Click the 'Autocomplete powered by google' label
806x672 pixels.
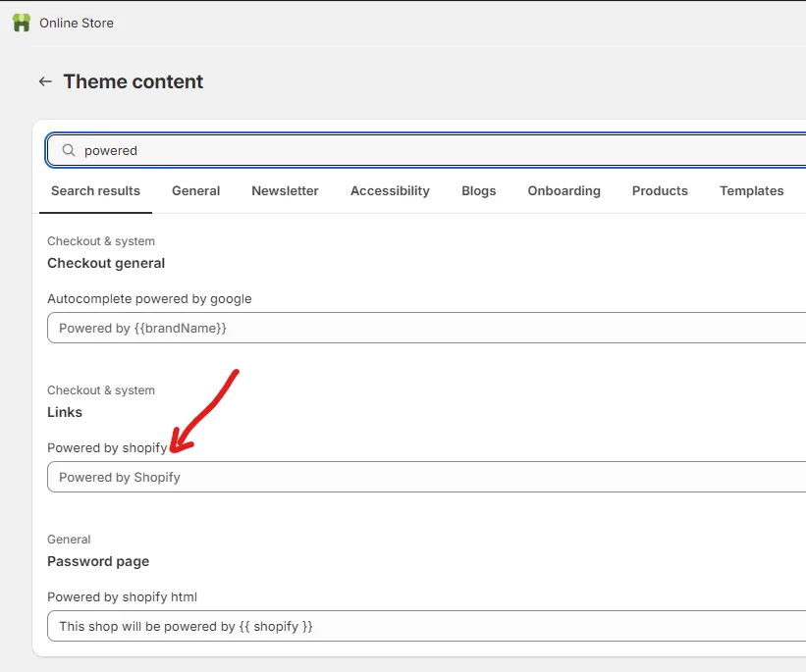click(x=149, y=298)
